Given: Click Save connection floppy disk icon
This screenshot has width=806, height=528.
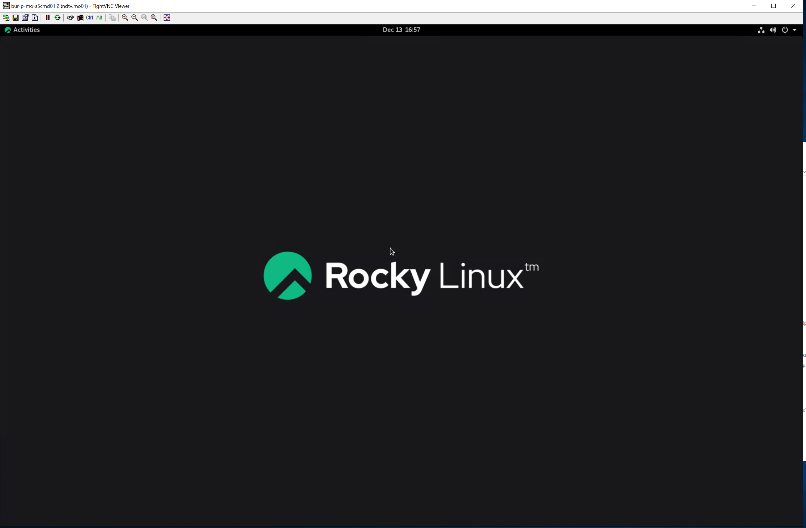Looking at the screenshot, I should pos(15,17).
